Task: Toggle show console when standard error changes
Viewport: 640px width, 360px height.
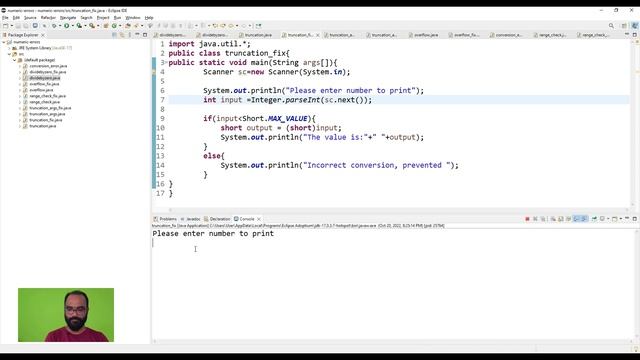Action: click(584, 219)
